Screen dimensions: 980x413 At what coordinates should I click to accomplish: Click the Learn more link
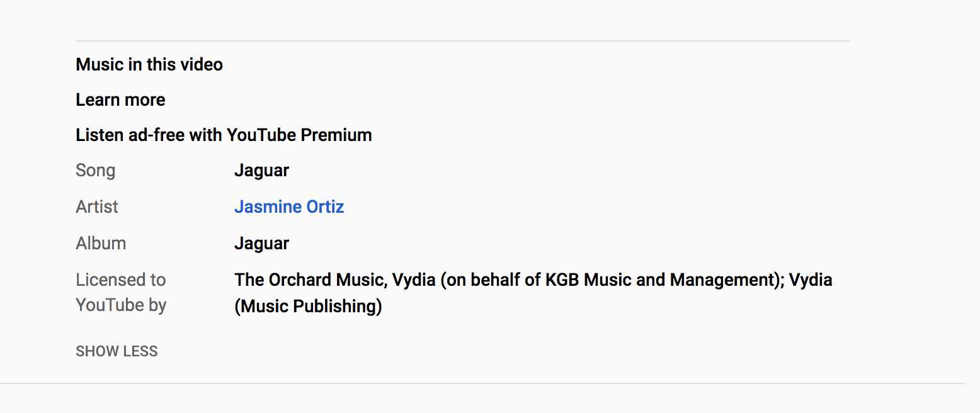pyautogui.click(x=120, y=99)
